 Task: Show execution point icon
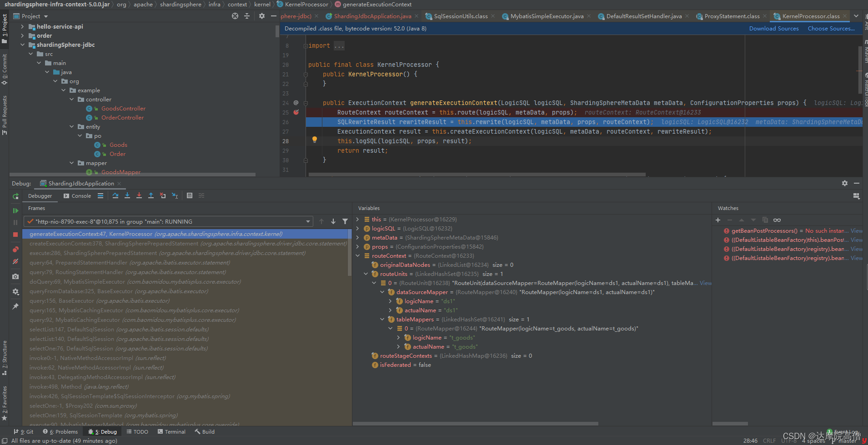point(100,195)
